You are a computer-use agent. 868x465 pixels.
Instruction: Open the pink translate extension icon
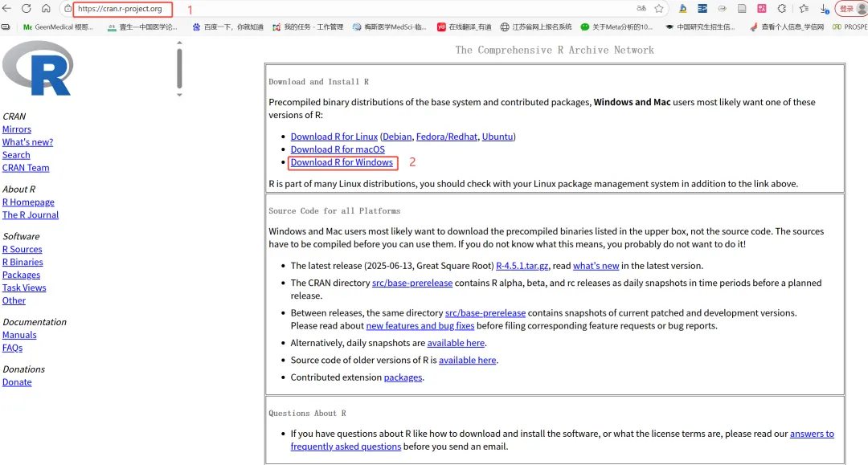[762, 8]
